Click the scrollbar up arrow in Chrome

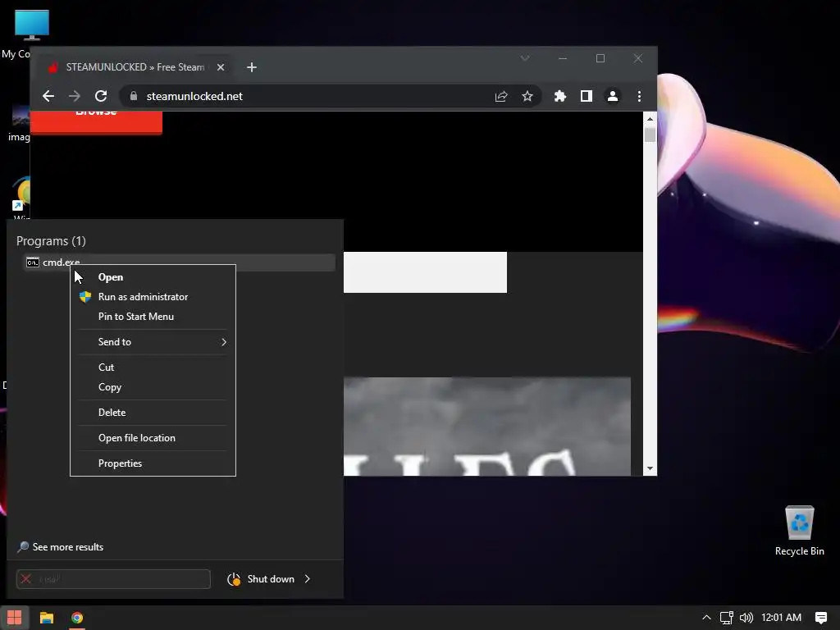click(650, 119)
